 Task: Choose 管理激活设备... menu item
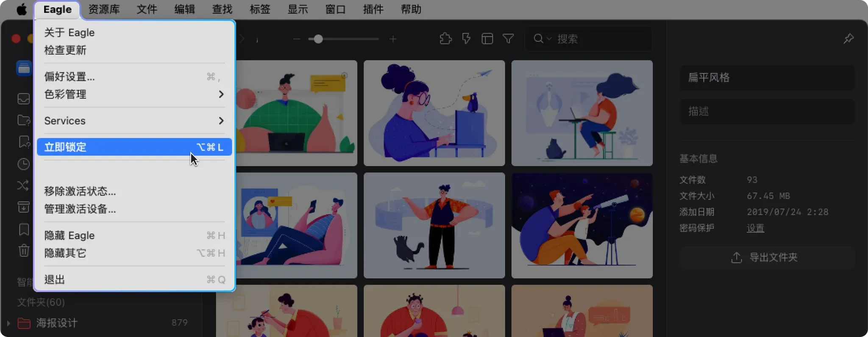click(x=134, y=209)
